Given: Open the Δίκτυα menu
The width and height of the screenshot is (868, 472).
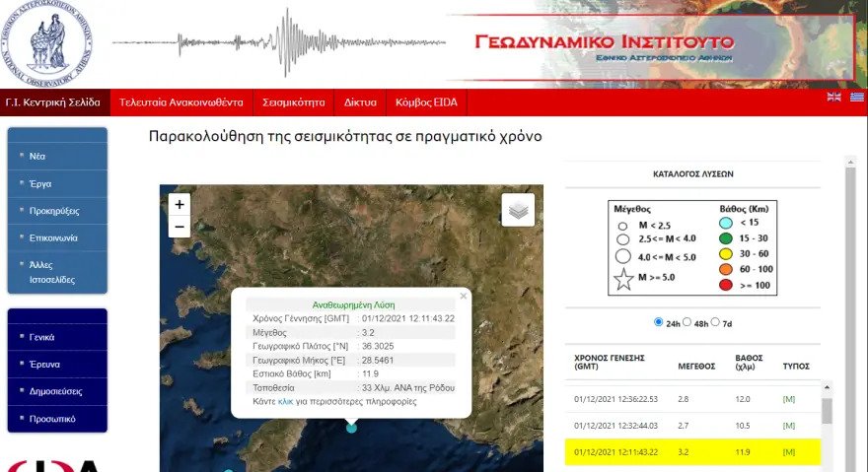Looking at the screenshot, I should point(360,101).
